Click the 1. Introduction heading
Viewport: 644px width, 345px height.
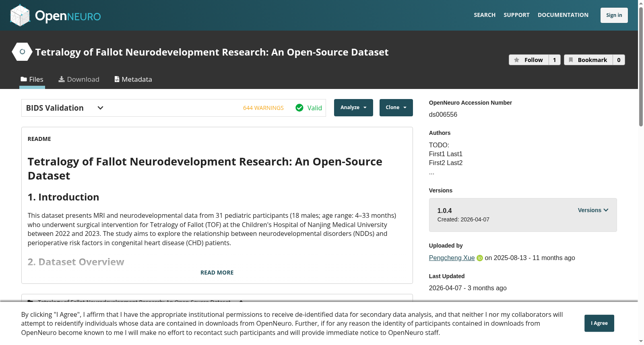pyautogui.click(x=63, y=197)
